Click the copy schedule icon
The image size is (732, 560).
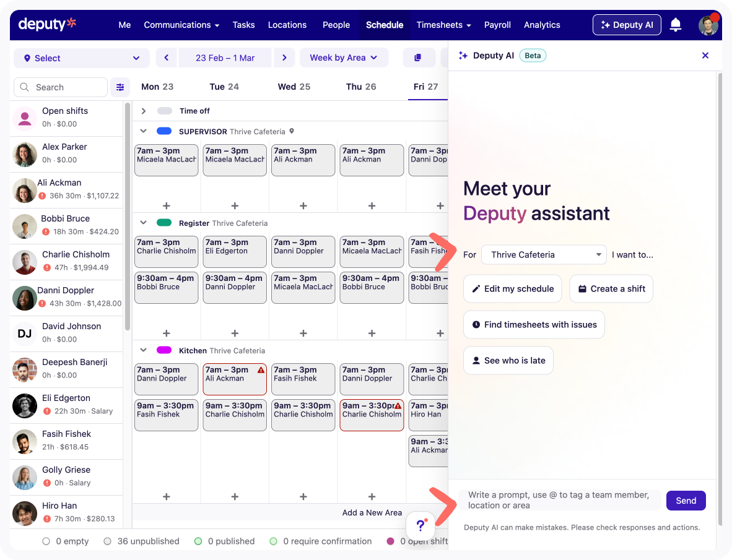[x=418, y=58]
